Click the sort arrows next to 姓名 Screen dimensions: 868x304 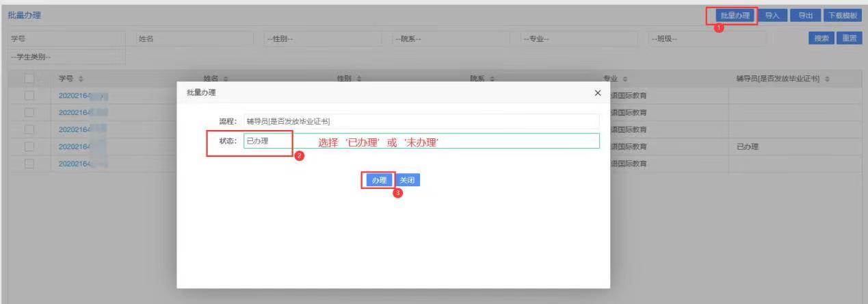[226, 80]
